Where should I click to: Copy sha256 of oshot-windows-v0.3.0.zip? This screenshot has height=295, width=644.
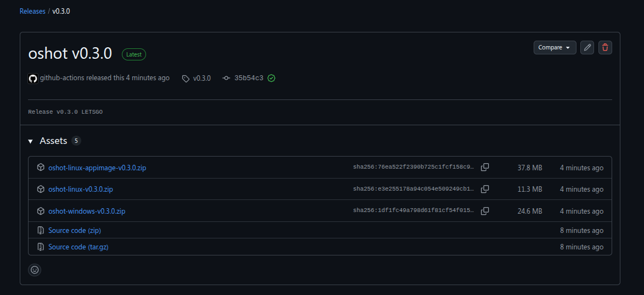485,211
